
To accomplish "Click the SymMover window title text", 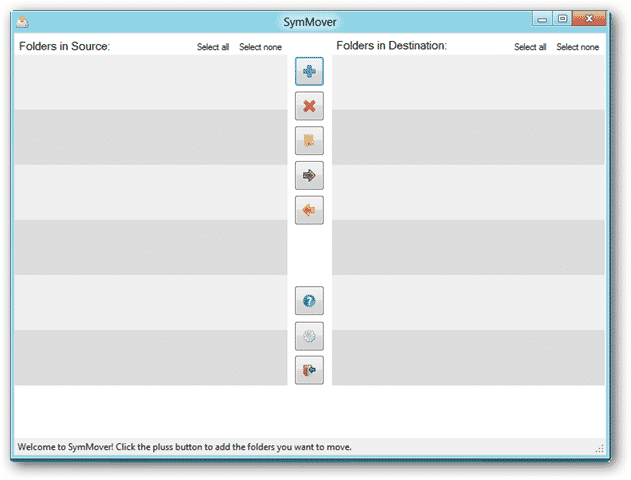I will pos(309,22).
